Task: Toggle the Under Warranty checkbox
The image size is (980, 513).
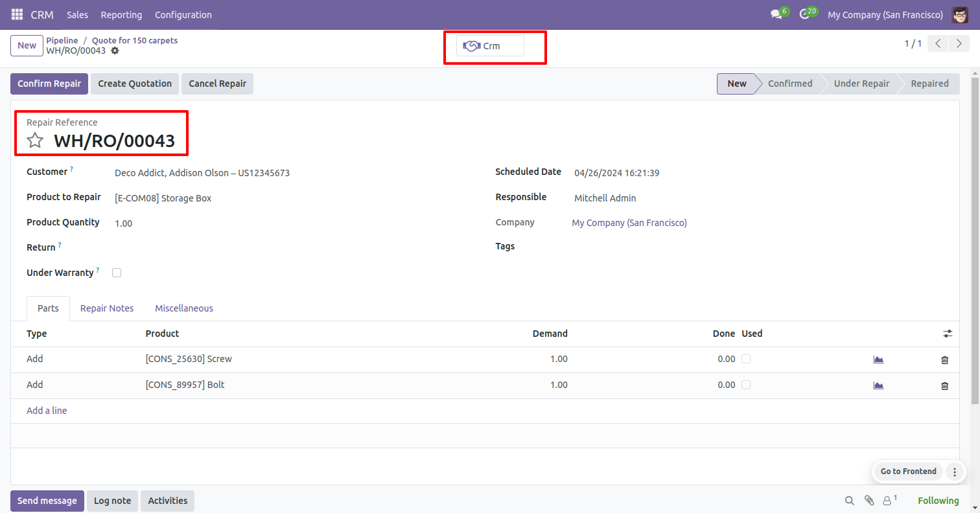Action: click(x=117, y=273)
